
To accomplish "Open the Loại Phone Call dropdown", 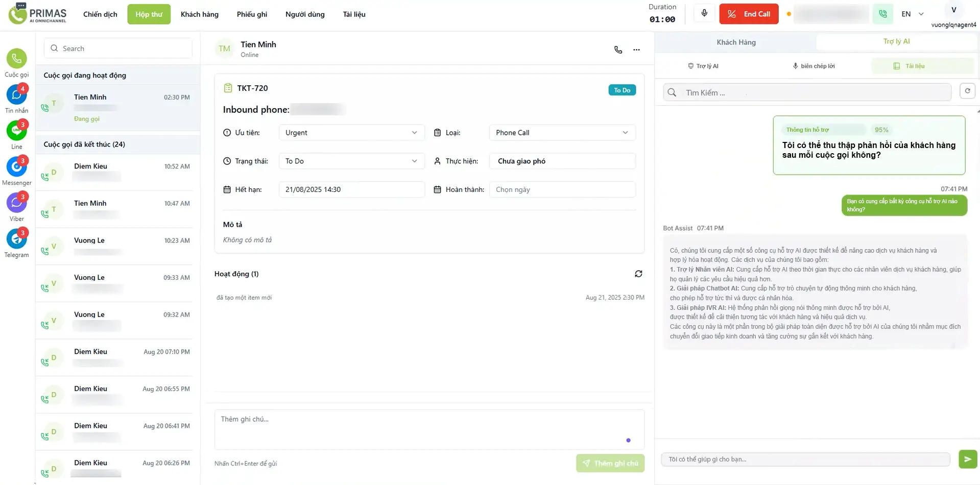I will click(x=562, y=133).
